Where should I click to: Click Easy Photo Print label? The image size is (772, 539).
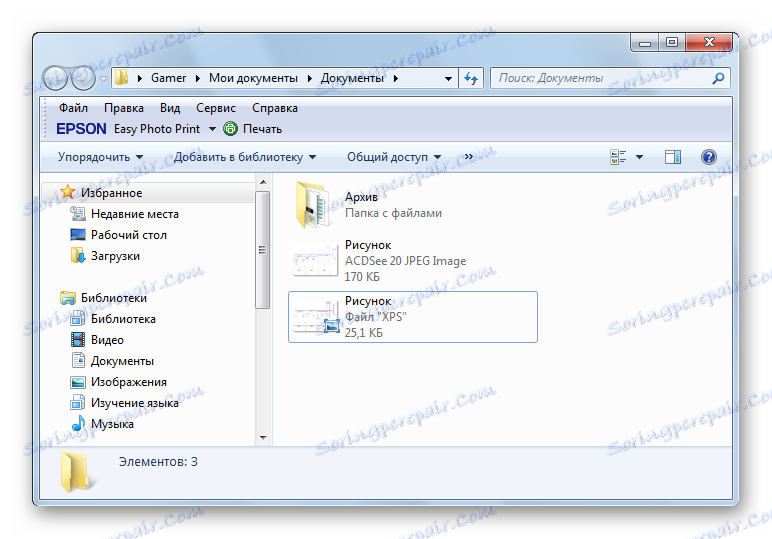[x=157, y=129]
